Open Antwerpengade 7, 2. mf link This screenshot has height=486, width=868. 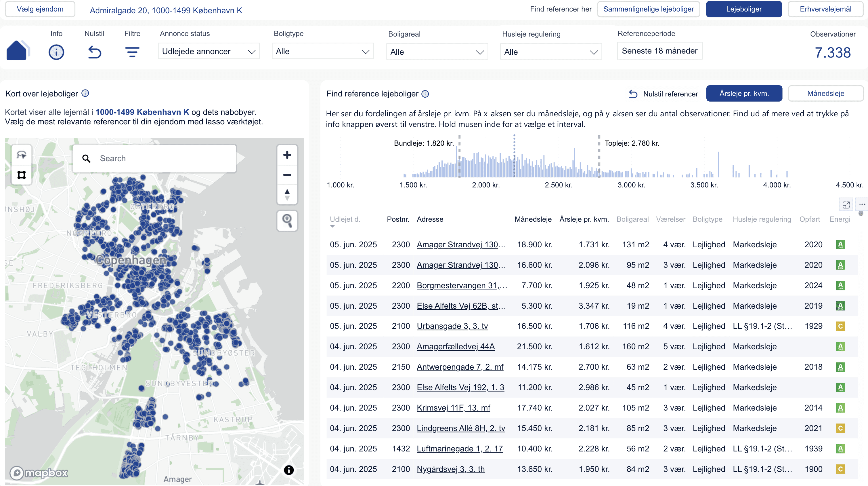pos(460,367)
